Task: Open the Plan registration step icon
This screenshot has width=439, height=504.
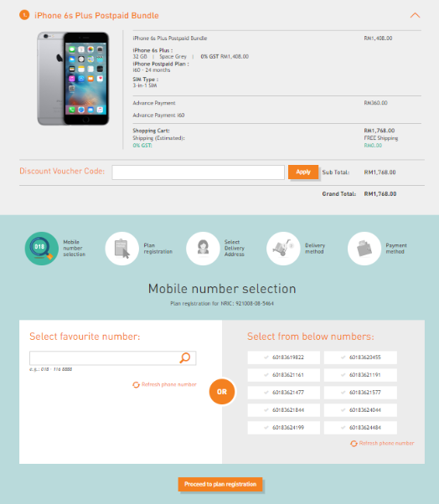Action: click(121, 249)
